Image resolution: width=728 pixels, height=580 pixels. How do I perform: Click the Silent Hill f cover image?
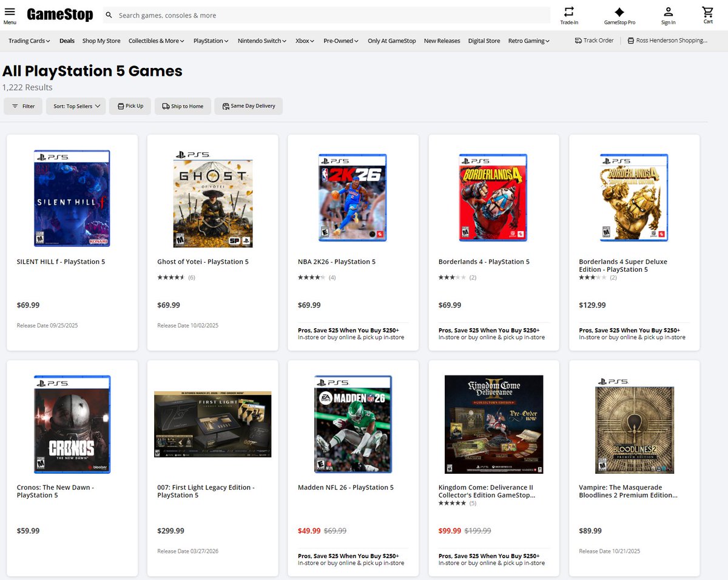pyautogui.click(x=72, y=198)
